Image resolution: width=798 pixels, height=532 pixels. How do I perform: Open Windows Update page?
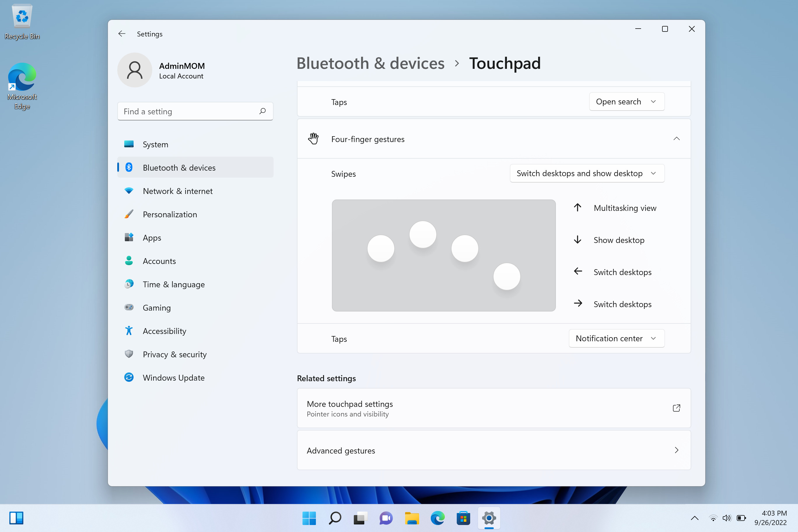pos(195,378)
